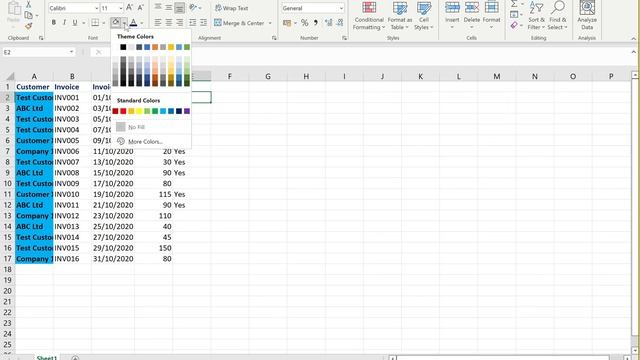Screen dimensions: 640x360
Task: Click the Paste clipboard icon
Action: 13,9
